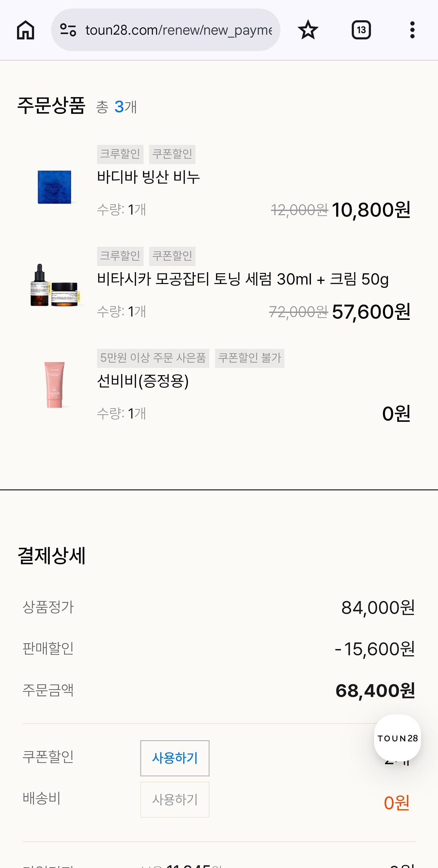The image size is (438, 868).
Task: Bookmark this page with the star icon
Action: (x=308, y=30)
